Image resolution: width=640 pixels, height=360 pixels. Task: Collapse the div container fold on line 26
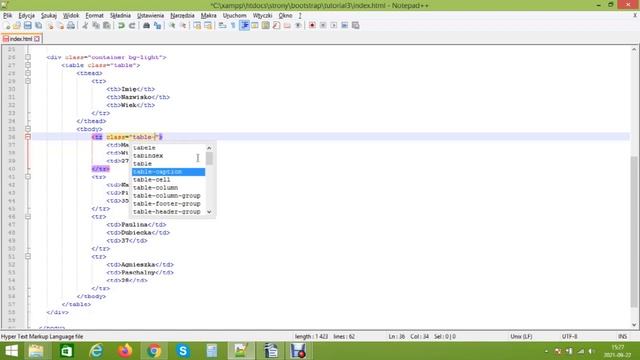[x=28, y=57]
